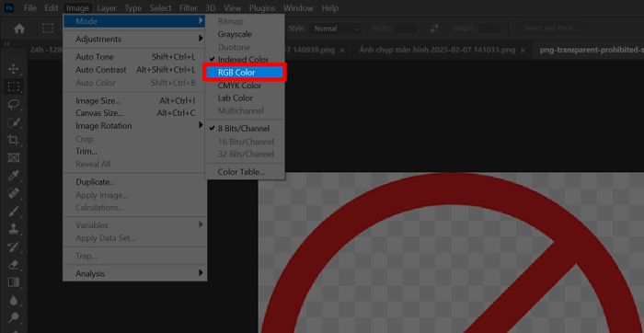Select checked Indexed Color mode

(245, 60)
